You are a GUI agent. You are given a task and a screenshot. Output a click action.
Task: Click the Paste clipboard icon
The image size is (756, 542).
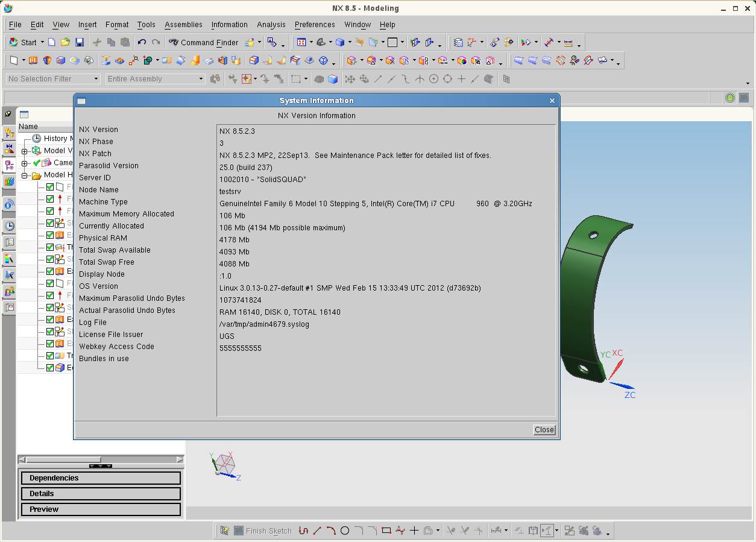[x=125, y=42]
